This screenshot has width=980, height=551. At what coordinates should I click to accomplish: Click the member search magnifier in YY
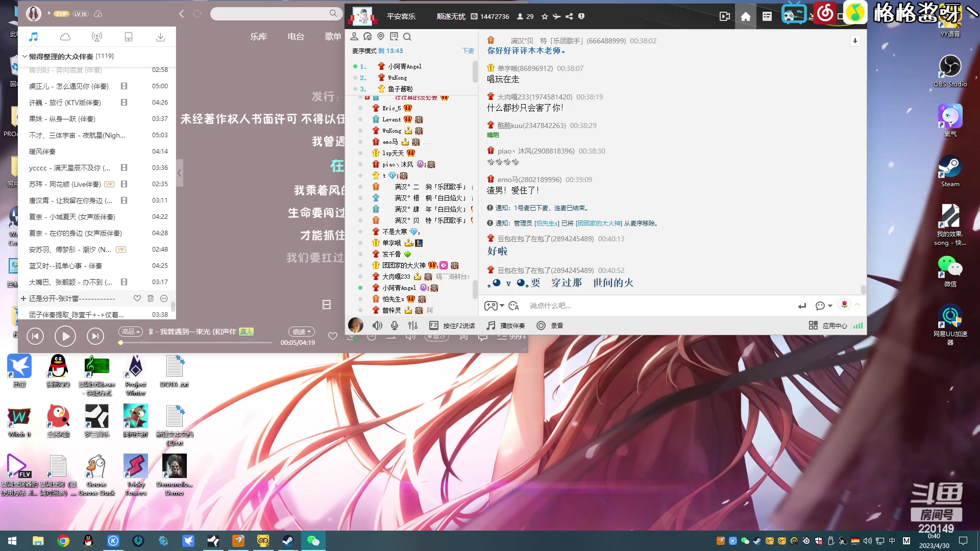click(x=407, y=37)
